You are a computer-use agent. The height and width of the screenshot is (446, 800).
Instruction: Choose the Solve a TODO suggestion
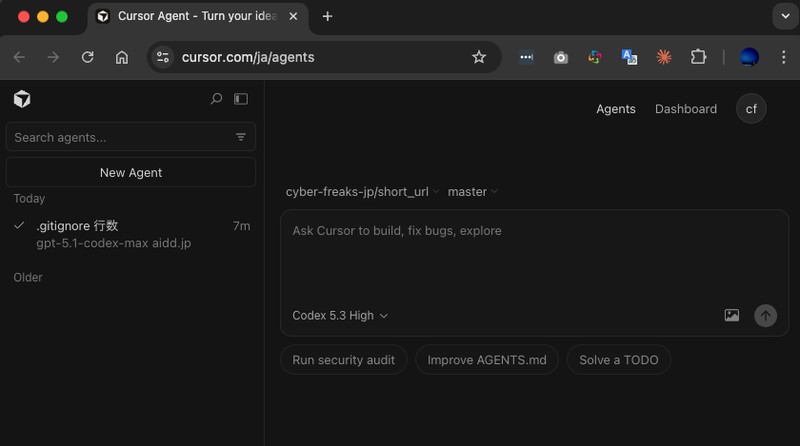coord(618,360)
